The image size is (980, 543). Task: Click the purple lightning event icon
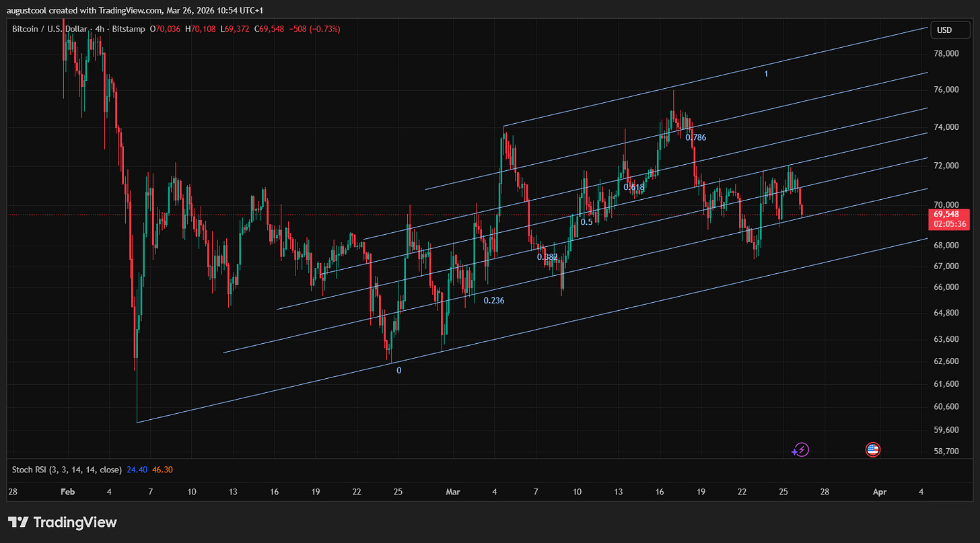tap(801, 449)
